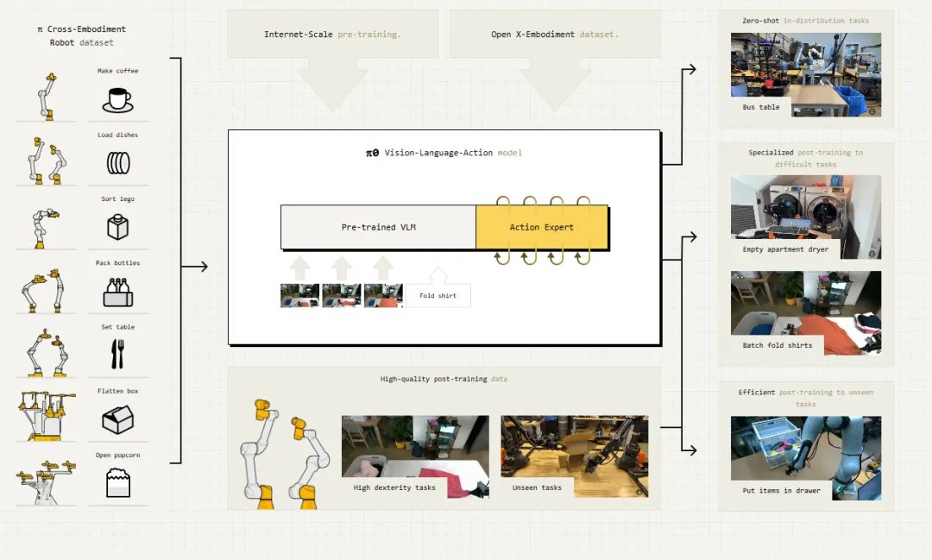Screen dimensions: 932x560
Task: Click the first camera frame under Pre-trained VLM
Action: point(299,295)
